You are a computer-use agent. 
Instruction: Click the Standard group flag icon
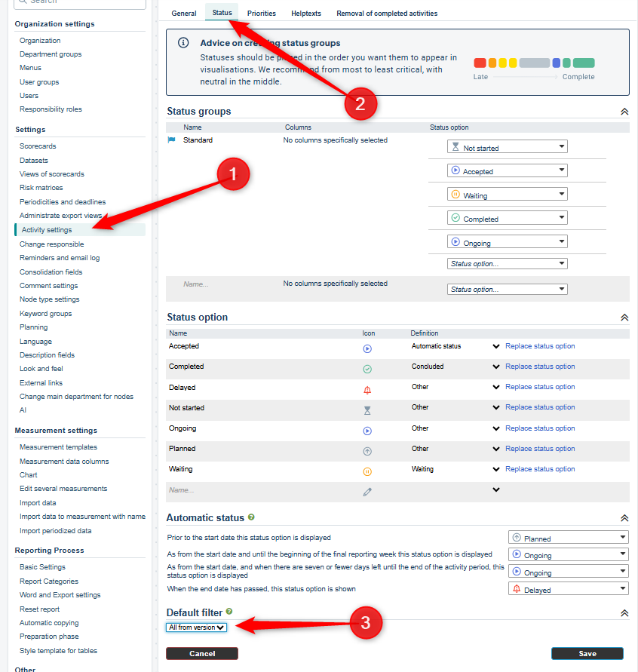[171, 140]
